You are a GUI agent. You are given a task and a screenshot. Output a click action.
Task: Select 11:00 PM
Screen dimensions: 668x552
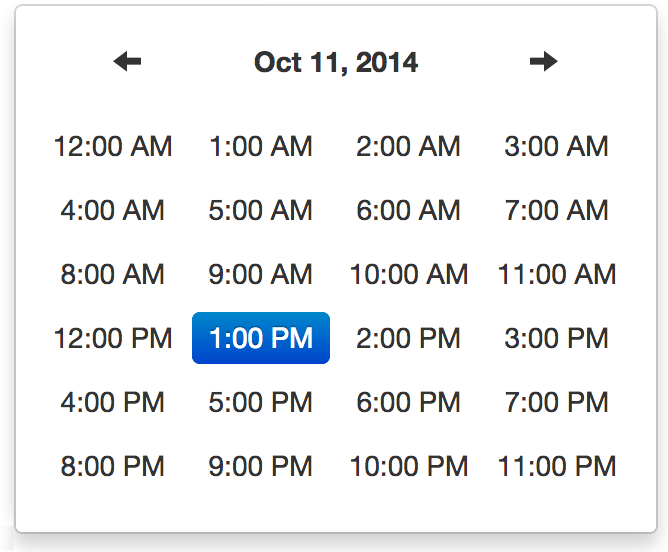(x=557, y=466)
